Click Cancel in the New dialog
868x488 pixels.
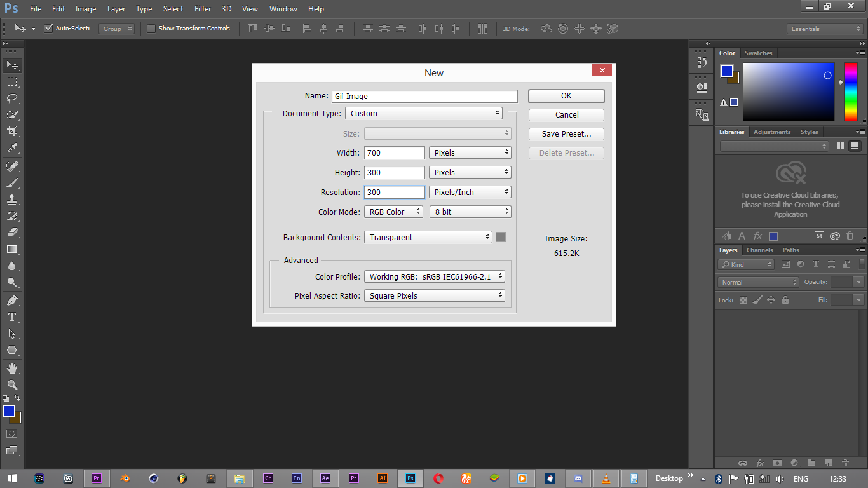pyautogui.click(x=566, y=115)
